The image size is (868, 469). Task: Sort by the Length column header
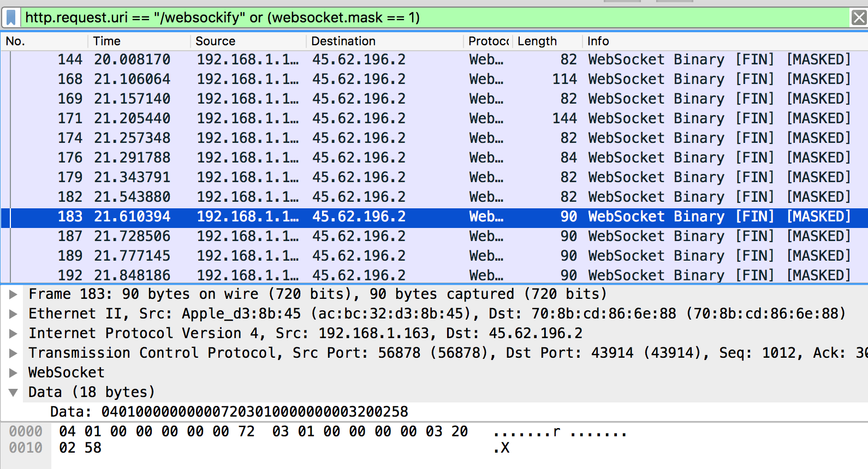point(537,41)
